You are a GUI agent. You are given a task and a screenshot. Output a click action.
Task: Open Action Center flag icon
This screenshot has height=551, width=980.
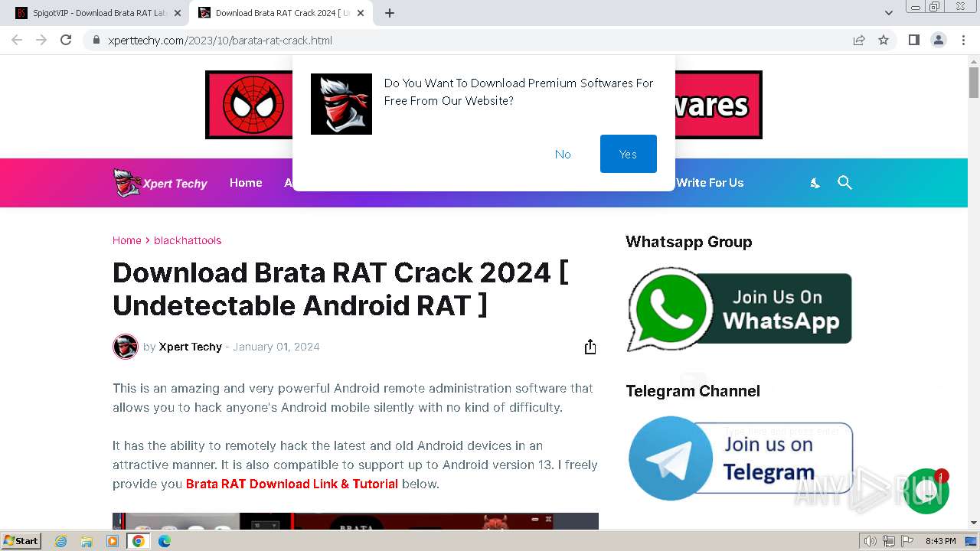pyautogui.click(x=906, y=541)
